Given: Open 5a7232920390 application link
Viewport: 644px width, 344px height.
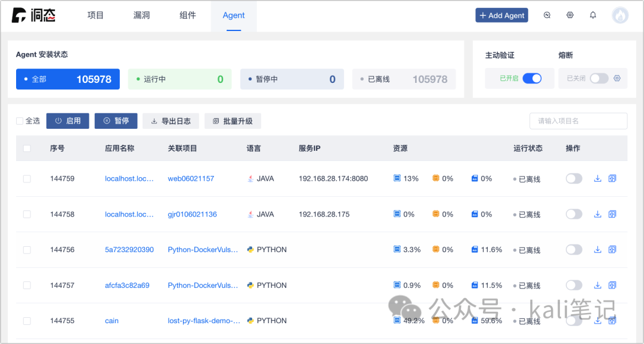Looking at the screenshot, I should click(129, 250).
